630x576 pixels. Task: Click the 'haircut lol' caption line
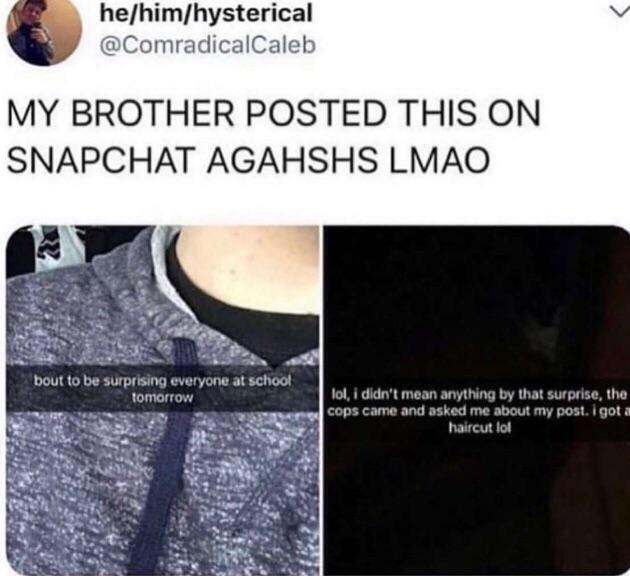pyautogui.click(x=479, y=428)
